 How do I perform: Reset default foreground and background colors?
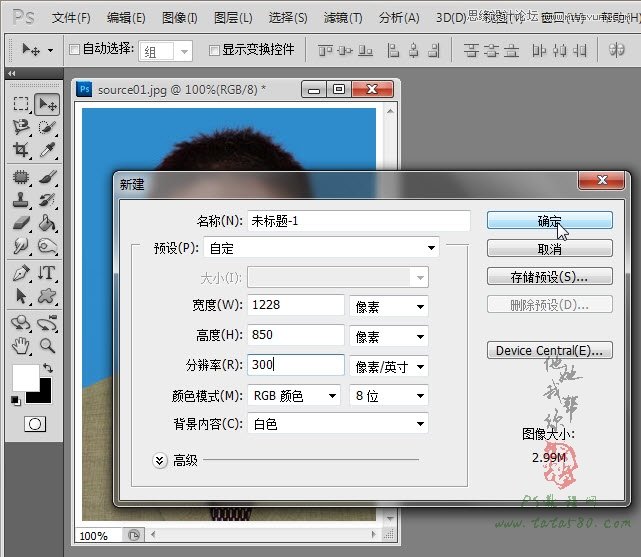coord(16,400)
